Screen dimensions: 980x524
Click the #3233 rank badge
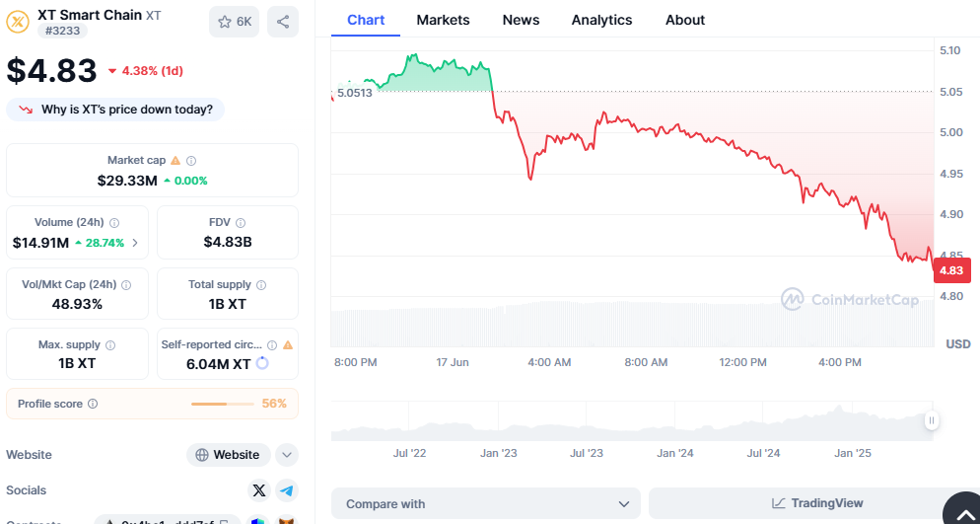62,30
